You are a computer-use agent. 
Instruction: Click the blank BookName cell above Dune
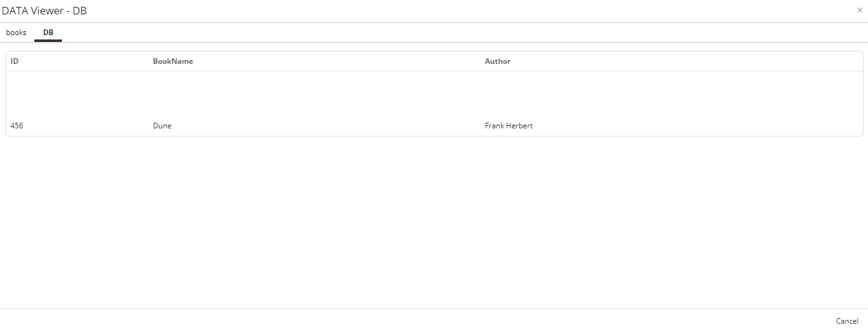tap(281, 94)
